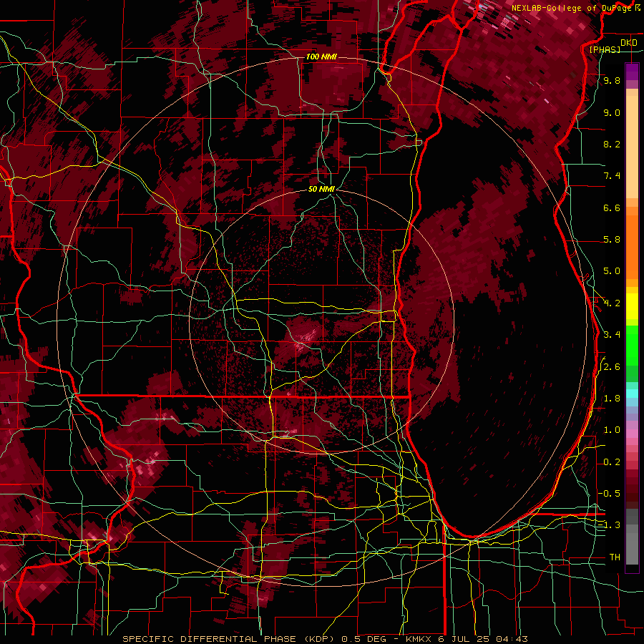The image size is (644, 644).
Task: Select the 9.0 value on the scale
Action: point(612,112)
